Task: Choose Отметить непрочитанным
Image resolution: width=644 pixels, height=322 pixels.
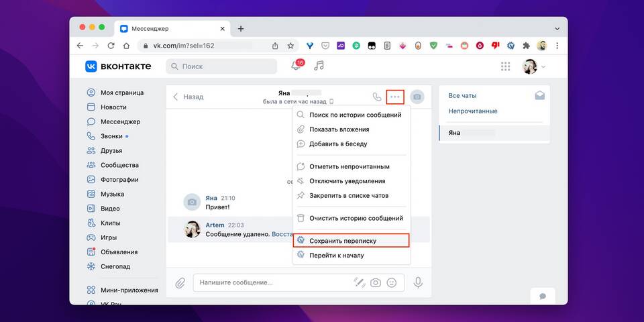Action: click(352, 167)
